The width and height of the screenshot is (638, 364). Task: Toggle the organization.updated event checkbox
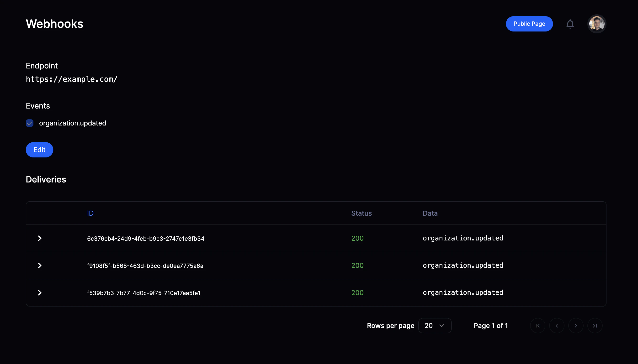[x=30, y=123]
